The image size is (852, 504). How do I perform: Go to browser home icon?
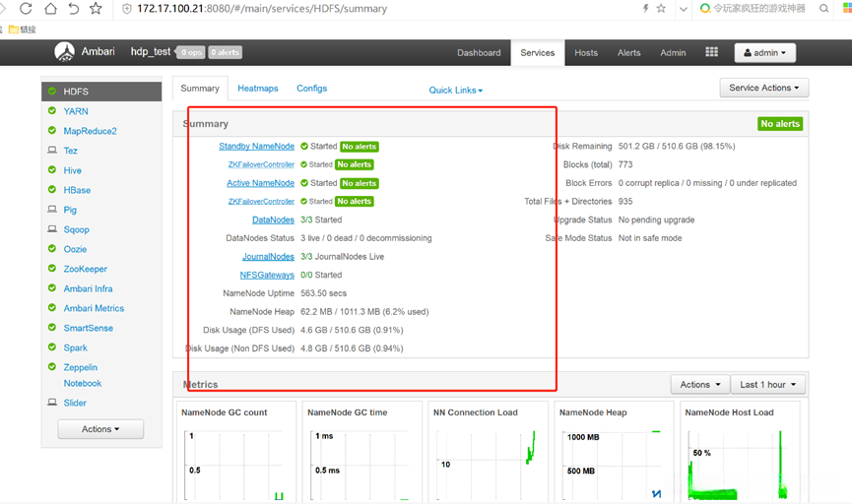coord(50,8)
